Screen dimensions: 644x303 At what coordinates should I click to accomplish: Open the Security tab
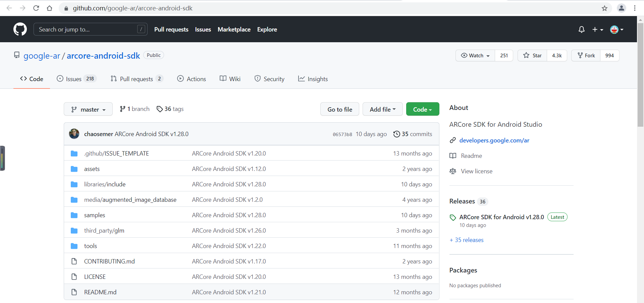(x=269, y=79)
